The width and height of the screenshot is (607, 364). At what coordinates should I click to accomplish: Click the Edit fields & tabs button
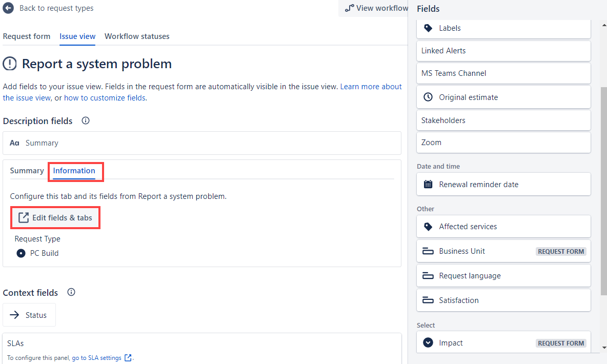[55, 217]
